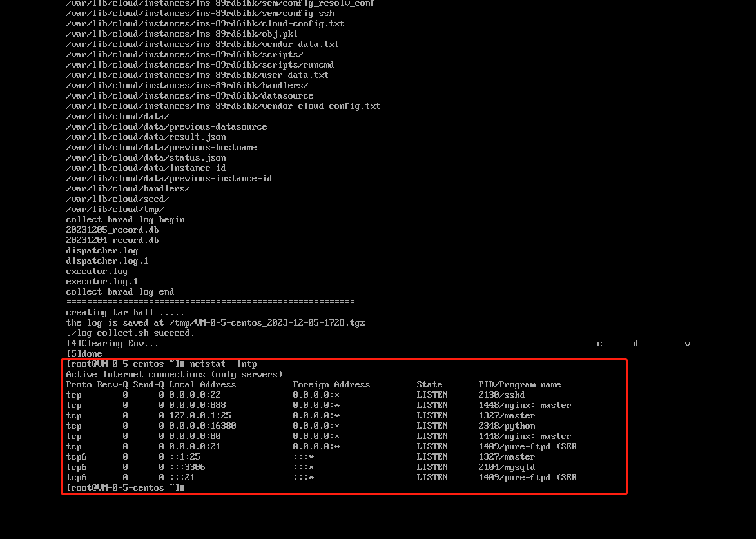The height and width of the screenshot is (539, 756).
Task: Click the path ending 'obj.pkl'
Action: pos(182,34)
